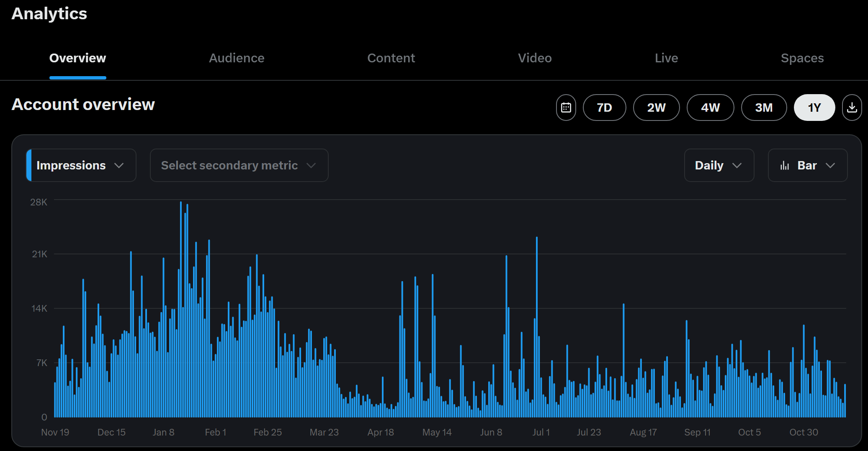Click the Account overview heading
This screenshot has height=451, width=868.
(83, 104)
